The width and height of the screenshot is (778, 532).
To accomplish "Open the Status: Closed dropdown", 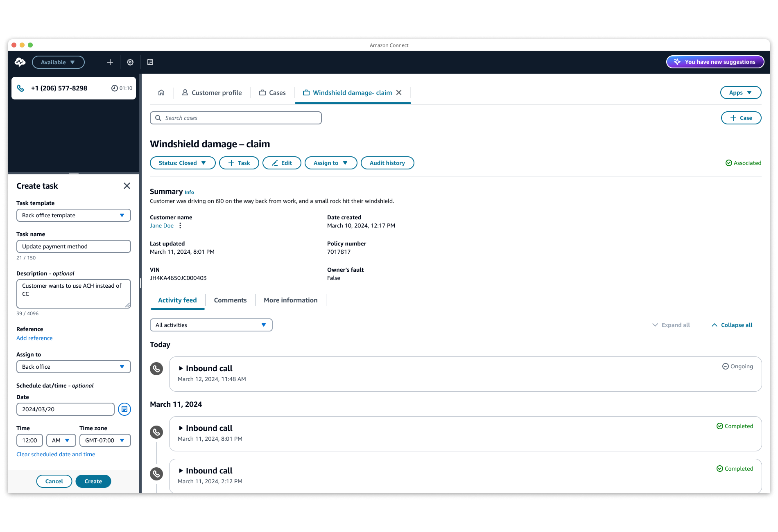I will pos(183,163).
